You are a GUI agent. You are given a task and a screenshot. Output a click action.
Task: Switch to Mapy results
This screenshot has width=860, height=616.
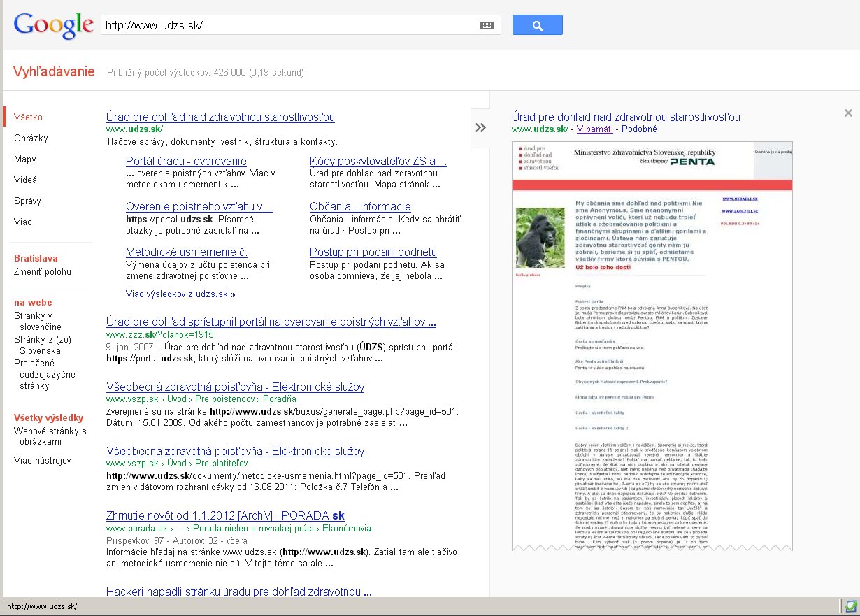25,159
